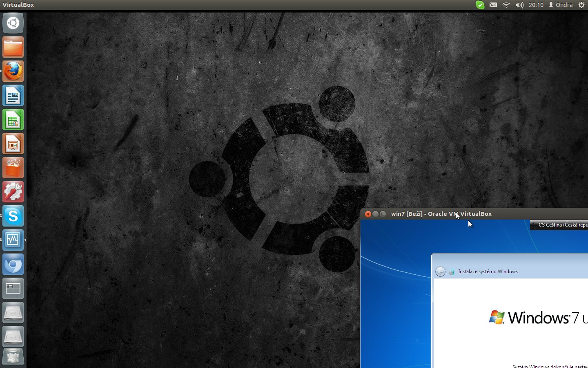Open the session power gear menu
Image resolution: width=588 pixels, height=368 pixels.
coord(581,5)
